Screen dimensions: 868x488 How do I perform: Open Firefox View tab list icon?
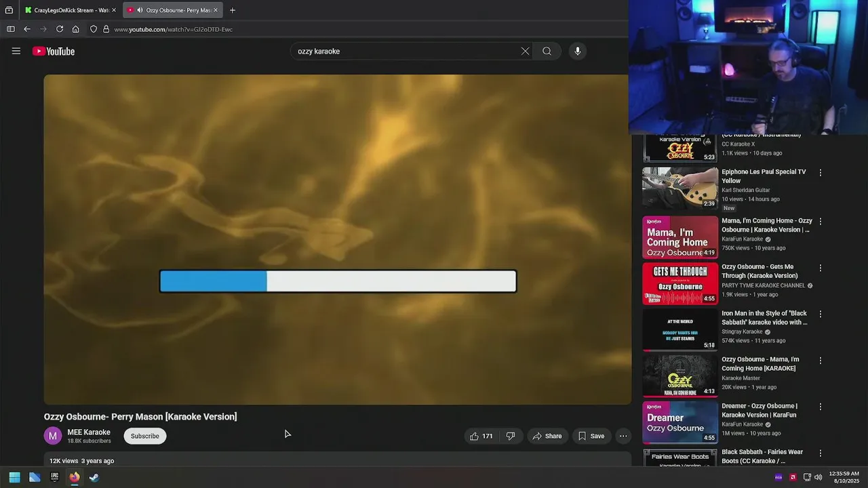pyautogui.click(x=9, y=10)
